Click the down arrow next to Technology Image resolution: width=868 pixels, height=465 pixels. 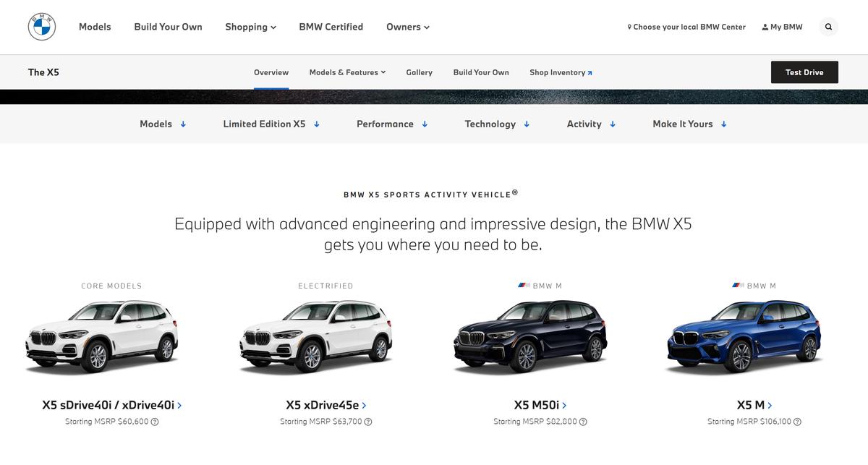pos(527,124)
